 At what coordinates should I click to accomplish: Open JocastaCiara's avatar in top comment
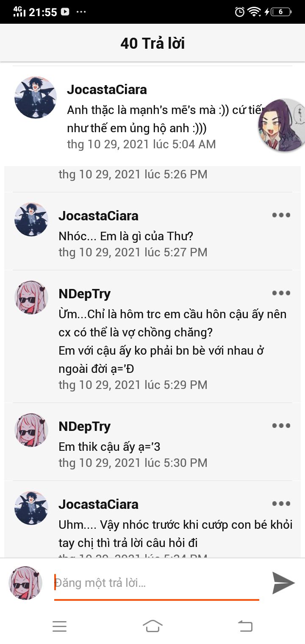pos(36,97)
